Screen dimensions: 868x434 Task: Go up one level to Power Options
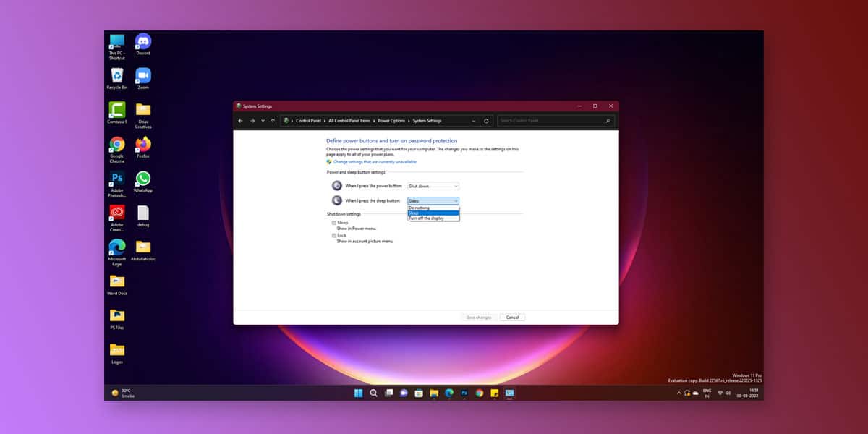pyautogui.click(x=273, y=121)
